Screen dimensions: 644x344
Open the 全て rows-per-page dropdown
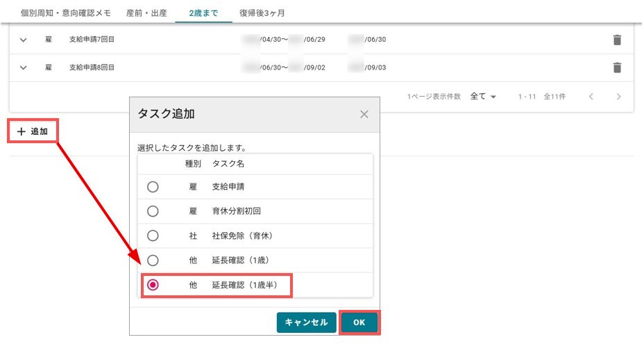[483, 97]
